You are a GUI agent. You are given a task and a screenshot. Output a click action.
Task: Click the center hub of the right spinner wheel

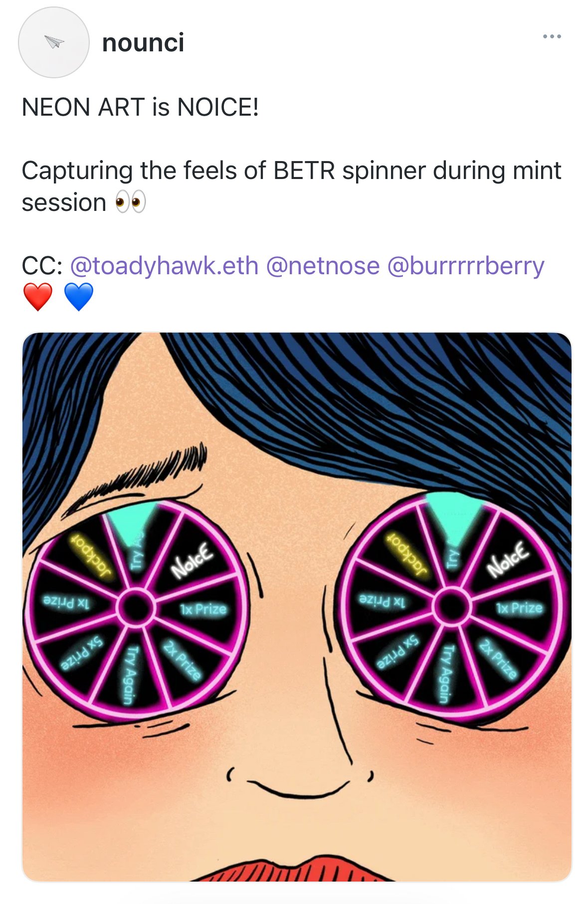(x=452, y=606)
